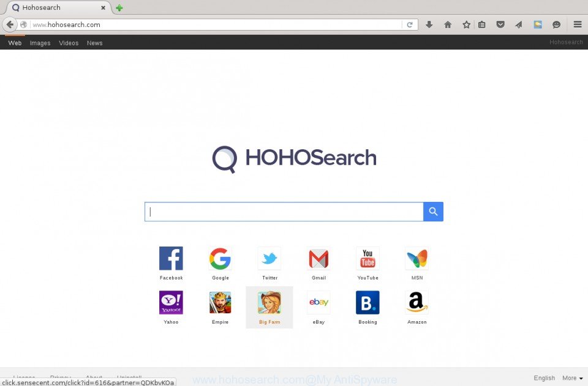Select the English language link
This screenshot has width=588, height=386.
[x=544, y=378]
